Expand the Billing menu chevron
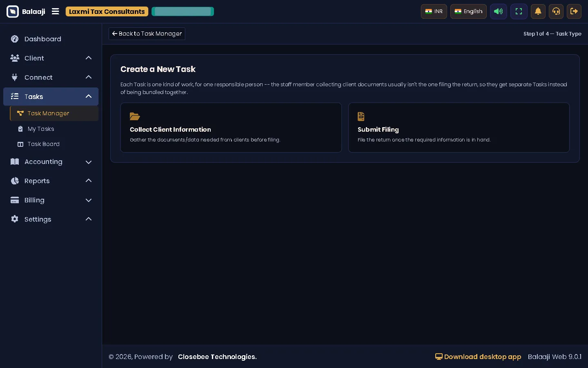 89,200
